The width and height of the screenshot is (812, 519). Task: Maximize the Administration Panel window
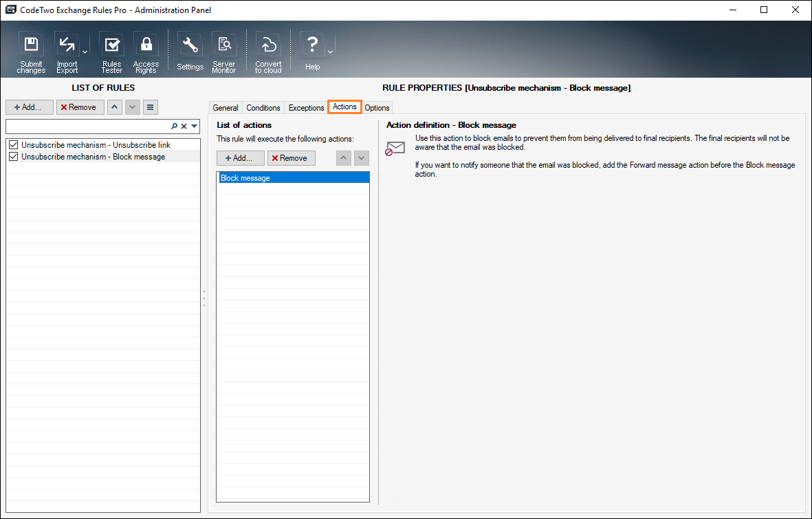(764, 10)
